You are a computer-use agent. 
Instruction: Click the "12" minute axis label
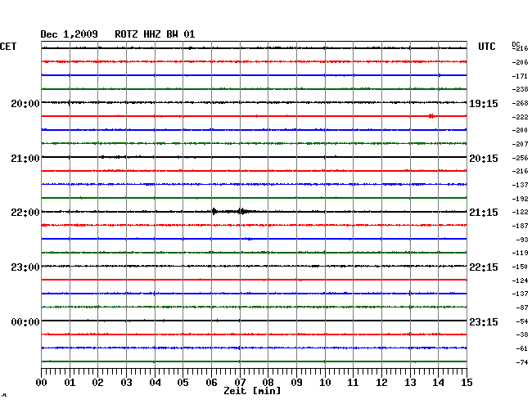click(381, 383)
